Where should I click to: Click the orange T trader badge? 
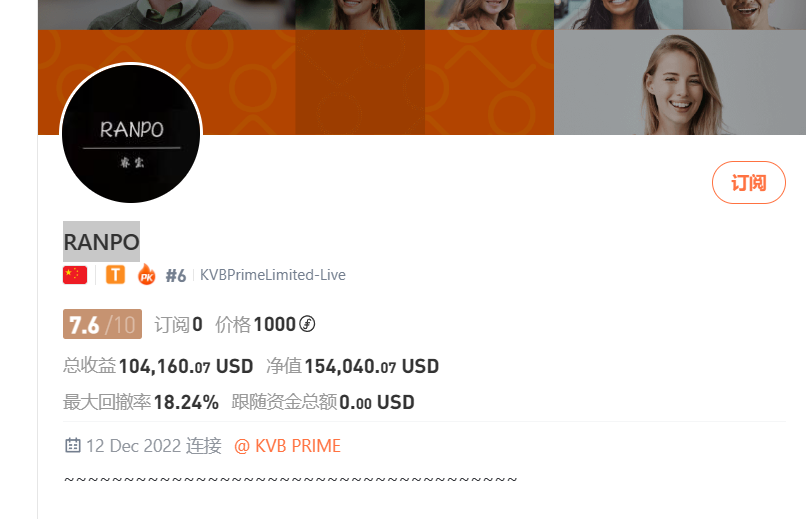point(115,275)
